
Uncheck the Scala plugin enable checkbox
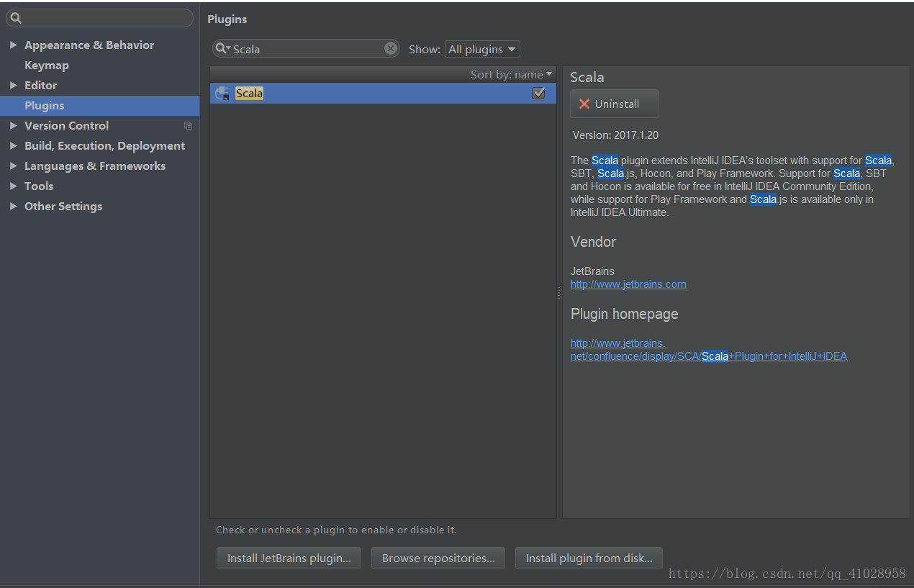[x=538, y=93]
